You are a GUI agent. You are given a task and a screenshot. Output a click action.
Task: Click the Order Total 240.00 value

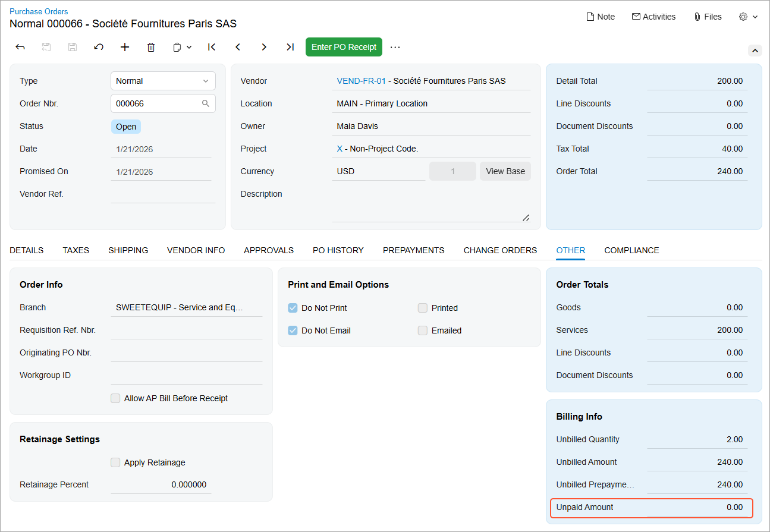[x=730, y=171]
